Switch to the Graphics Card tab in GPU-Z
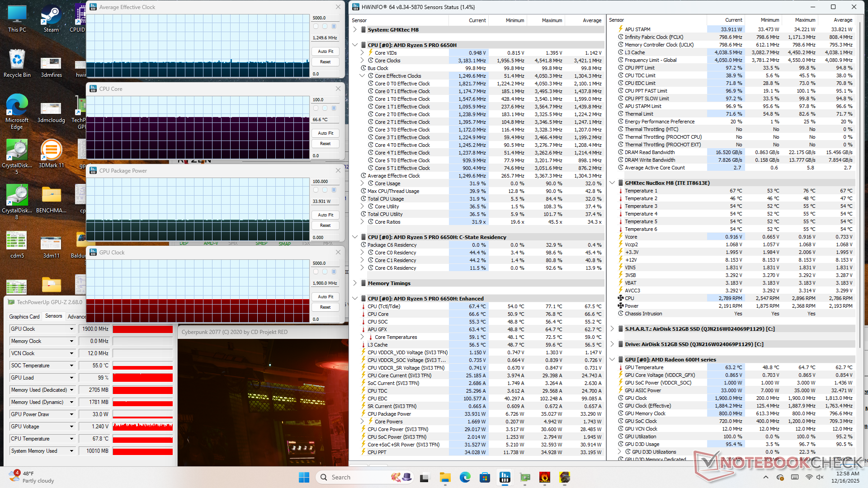The image size is (868, 488). tap(24, 317)
